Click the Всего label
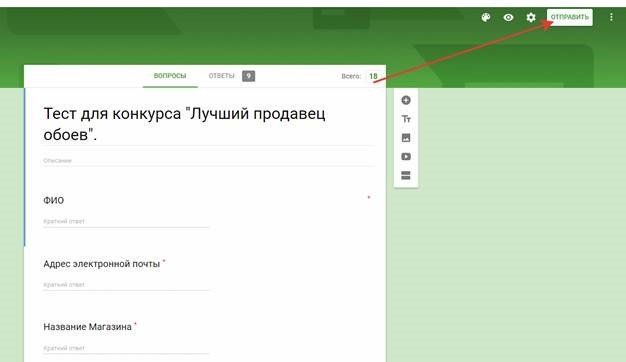This screenshot has height=362, width=626. click(x=351, y=76)
